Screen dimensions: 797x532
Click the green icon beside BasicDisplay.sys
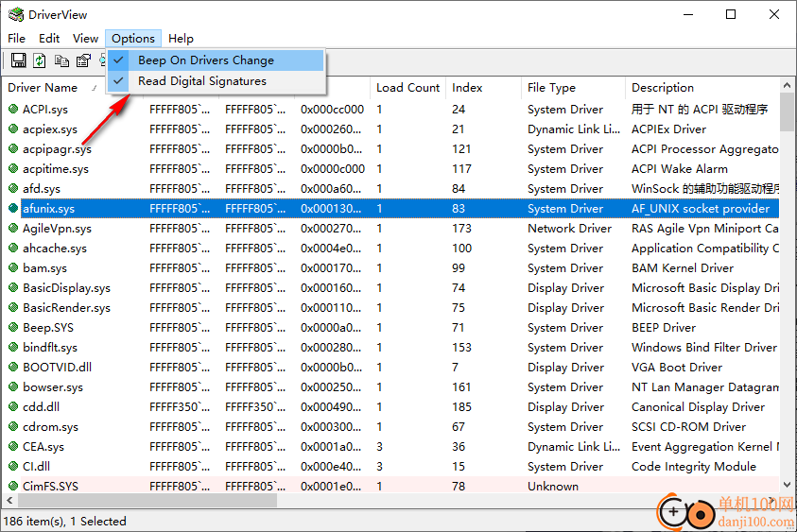[x=14, y=287]
